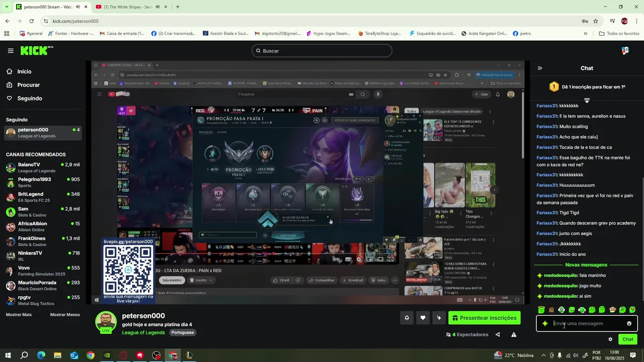Bookmark this page with the star icon
This screenshot has height=362, width=644.
[596, 21]
